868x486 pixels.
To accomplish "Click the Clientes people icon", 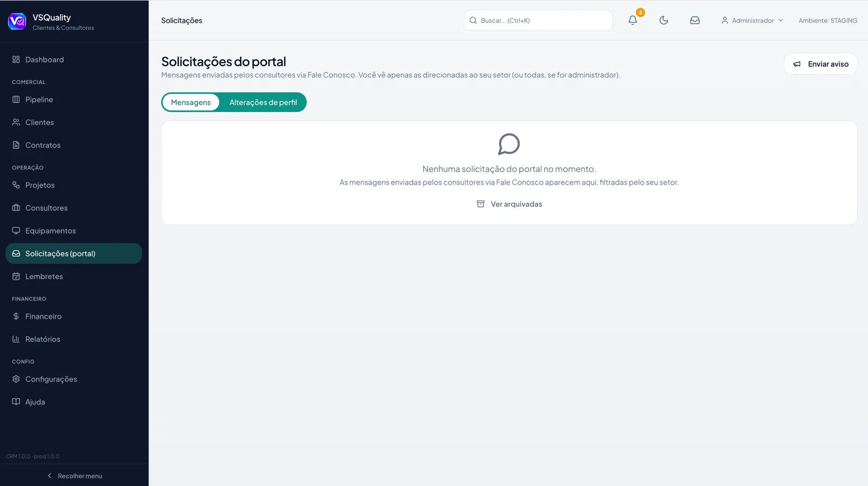I will click(16, 123).
